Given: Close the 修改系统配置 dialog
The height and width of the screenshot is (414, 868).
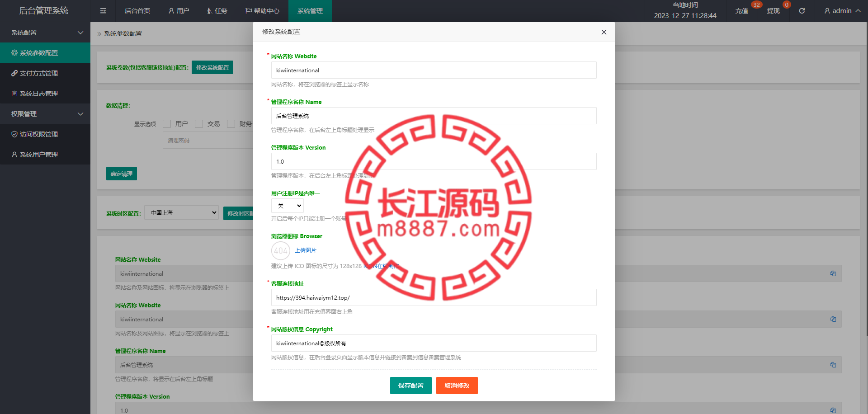Looking at the screenshot, I should click(604, 32).
